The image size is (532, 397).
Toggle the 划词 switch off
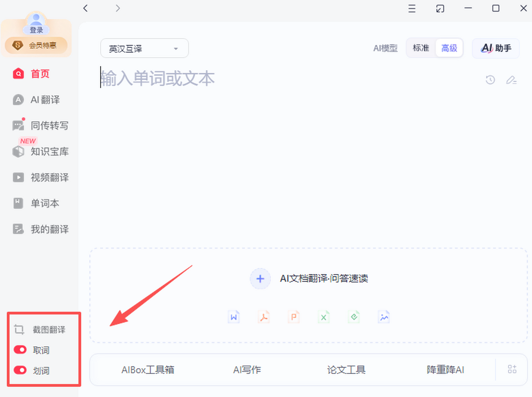tap(20, 370)
